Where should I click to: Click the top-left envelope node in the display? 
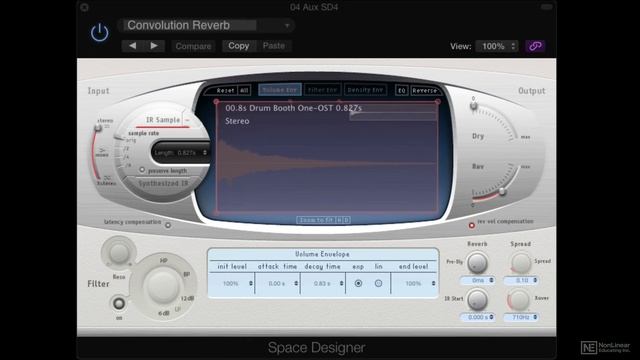216,102
